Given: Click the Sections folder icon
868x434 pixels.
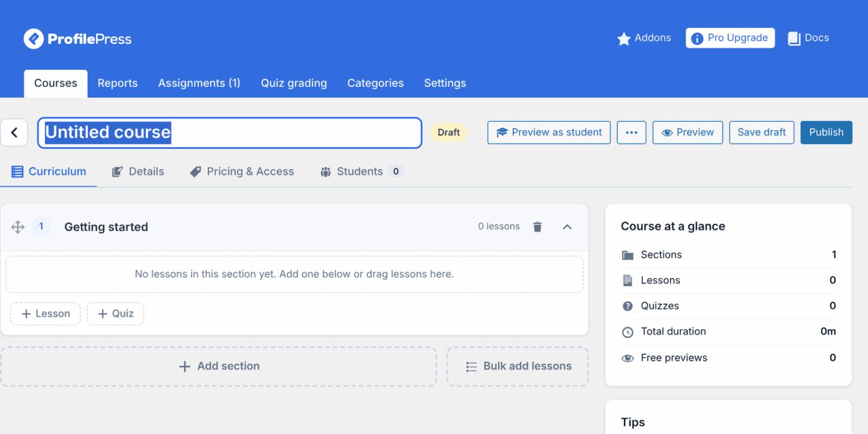Looking at the screenshot, I should point(627,255).
